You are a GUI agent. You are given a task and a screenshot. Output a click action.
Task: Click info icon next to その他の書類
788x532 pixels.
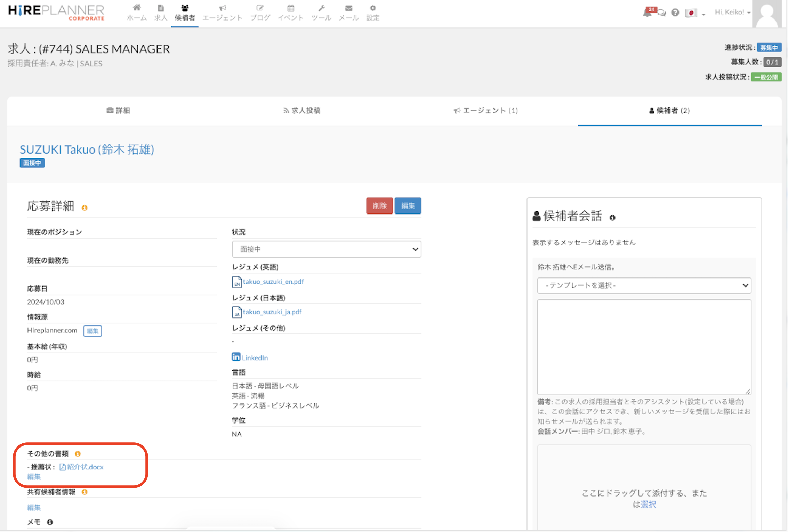tap(78, 453)
